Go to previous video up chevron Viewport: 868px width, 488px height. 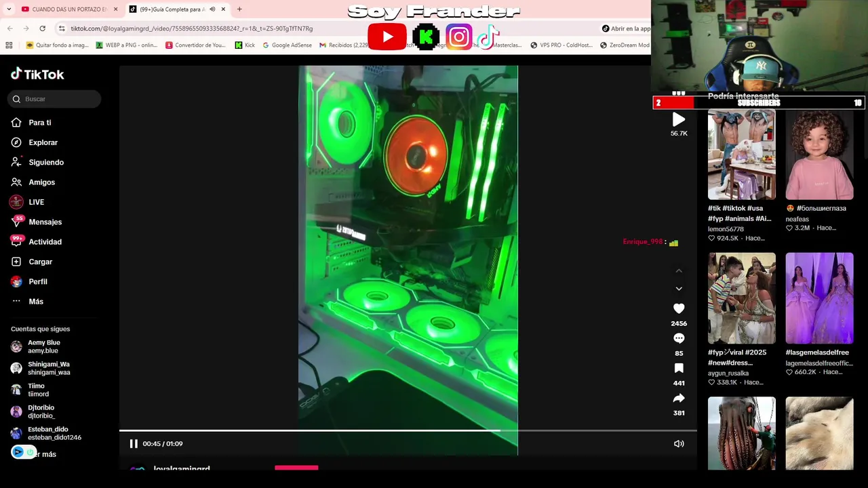[679, 270]
